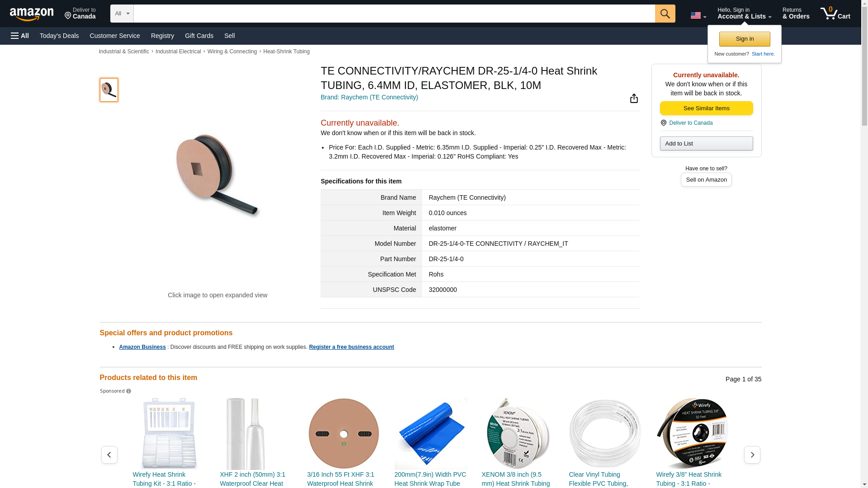Click the share icon near product title

coord(634,99)
